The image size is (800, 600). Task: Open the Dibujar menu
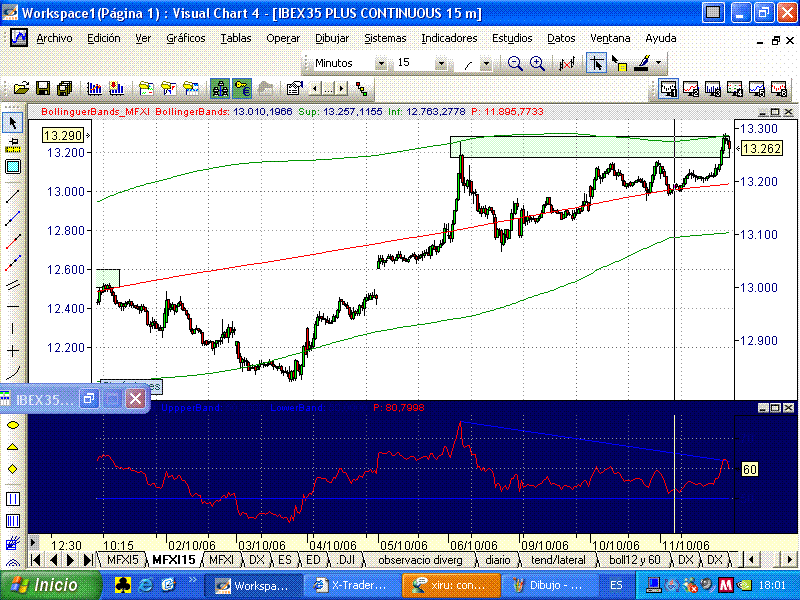332,38
